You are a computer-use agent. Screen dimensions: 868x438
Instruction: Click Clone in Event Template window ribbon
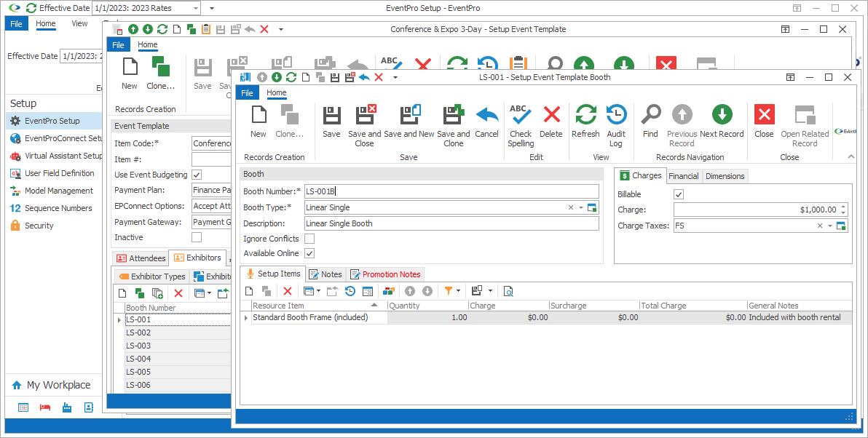(160, 73)
